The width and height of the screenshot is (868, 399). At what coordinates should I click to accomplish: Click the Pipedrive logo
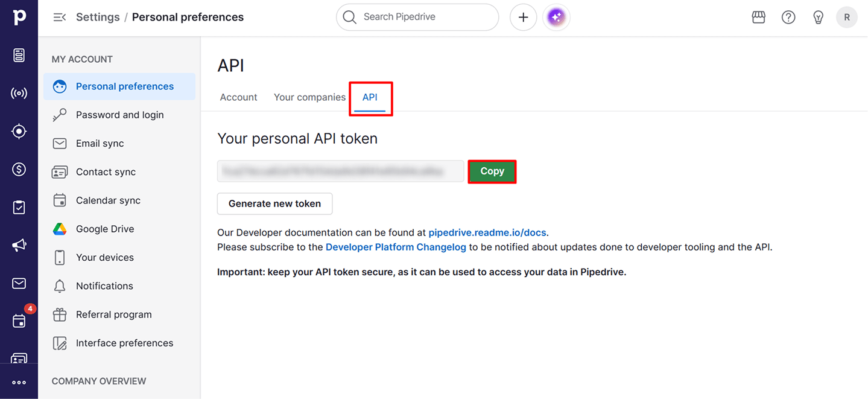(x=19, y=17)
